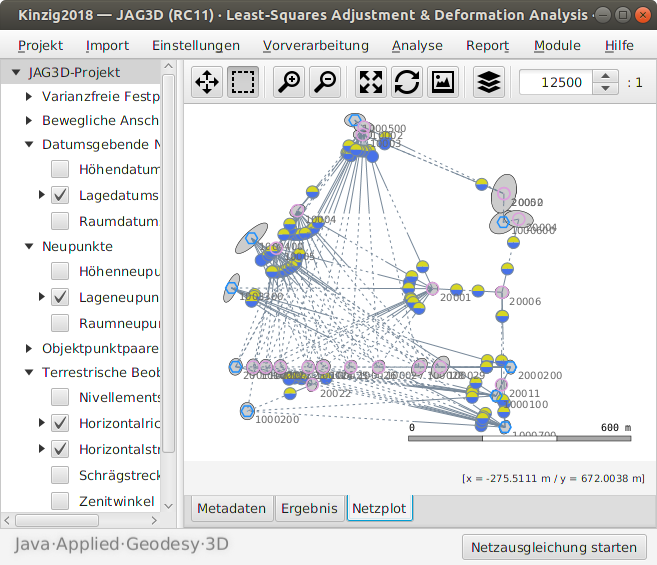Open the layer manager icon
Screen dimensions: 657x565
(489, 82)
